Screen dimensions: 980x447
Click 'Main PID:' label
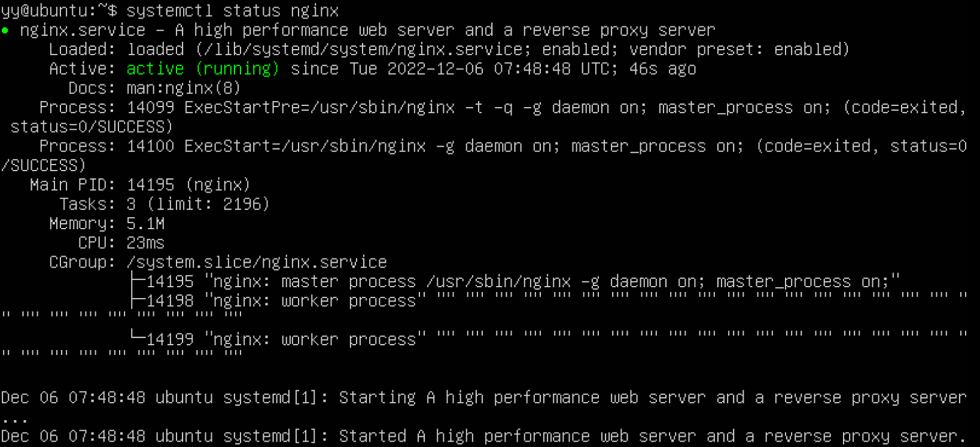tap(73, 185)
